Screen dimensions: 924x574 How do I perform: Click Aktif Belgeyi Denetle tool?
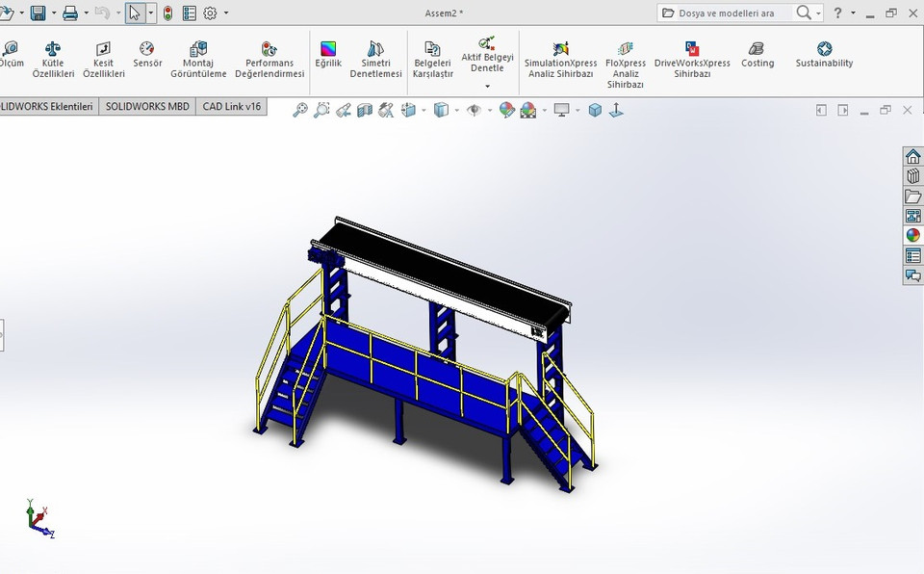tap(487, 54)
